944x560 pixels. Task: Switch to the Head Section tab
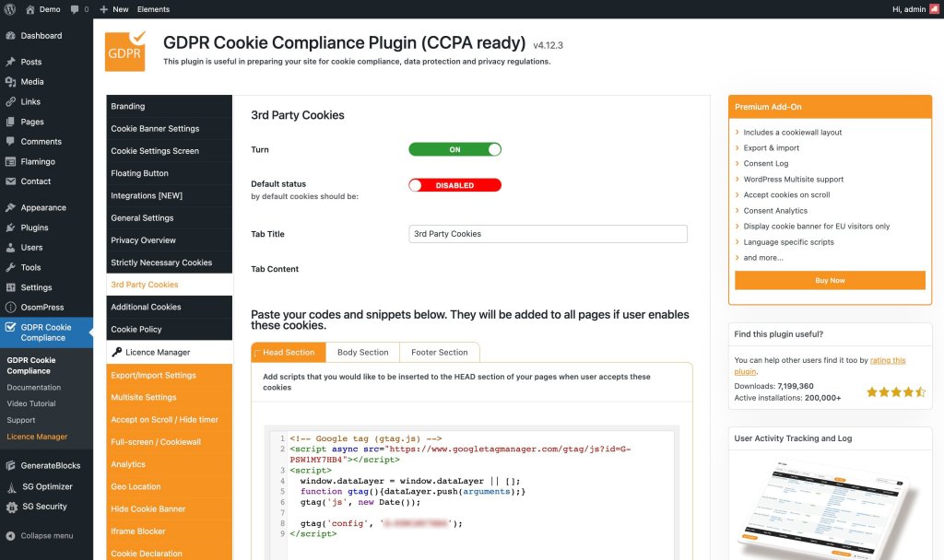(289, 353)
